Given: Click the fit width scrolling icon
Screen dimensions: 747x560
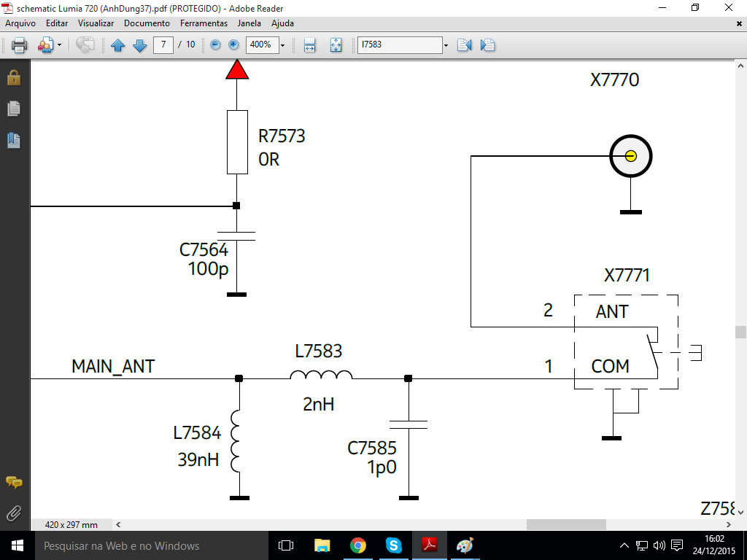Looking at the screenshot, I should 309,44.
